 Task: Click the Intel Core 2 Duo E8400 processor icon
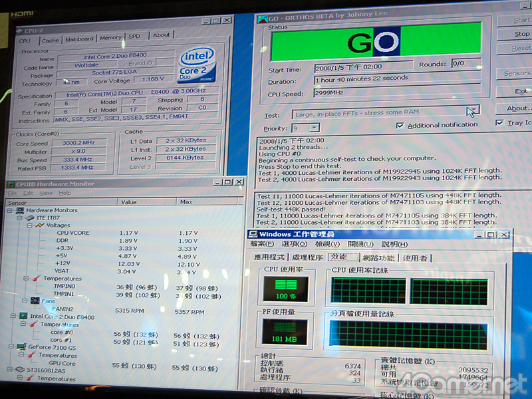click(23, 317)
